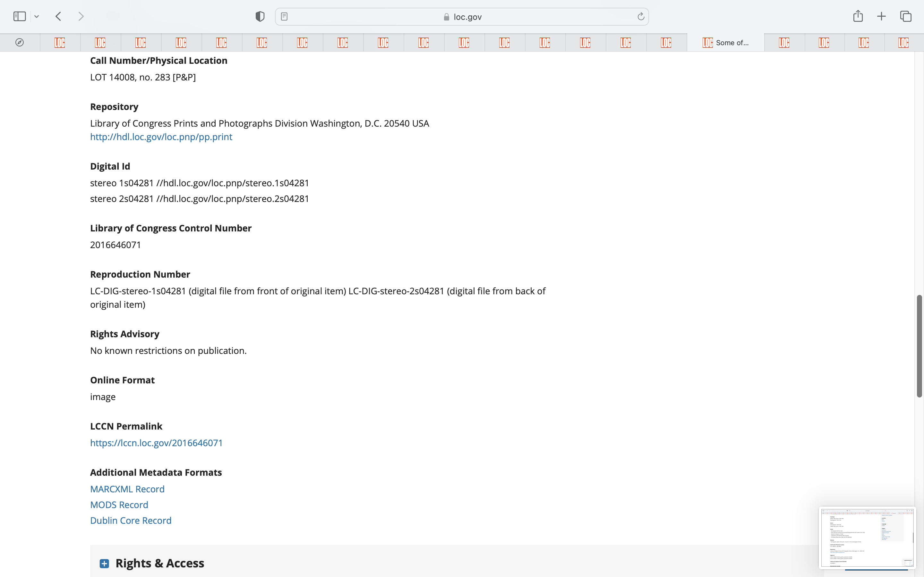924x577 pixels.
Task: Show the Reader view page icon
Action: (284, 16)
